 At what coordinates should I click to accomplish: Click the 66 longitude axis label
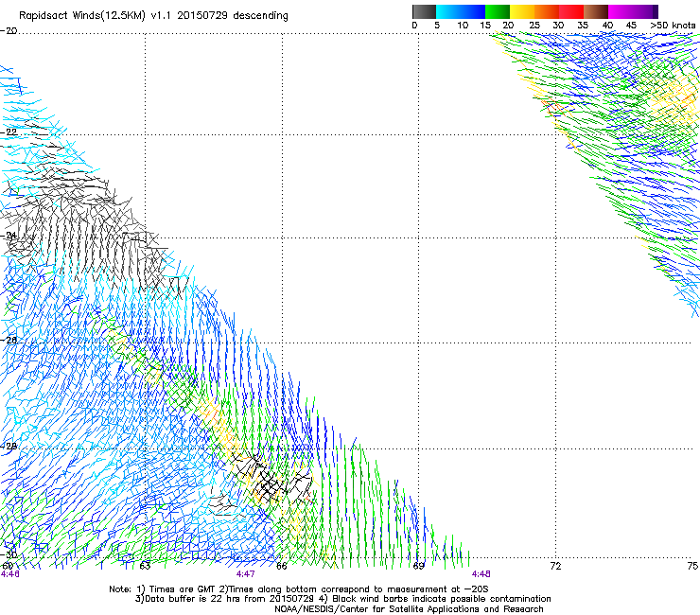coord(282,567)
